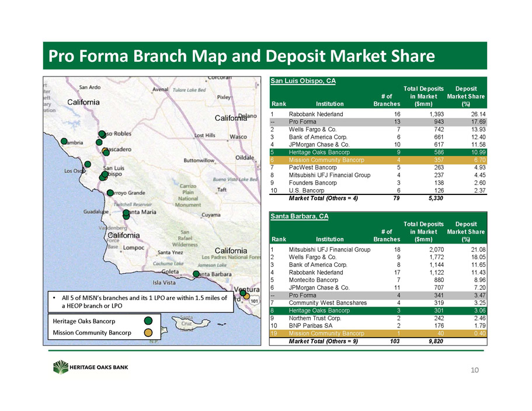Click the green marker near Los Osos

(x=88, y=164)
